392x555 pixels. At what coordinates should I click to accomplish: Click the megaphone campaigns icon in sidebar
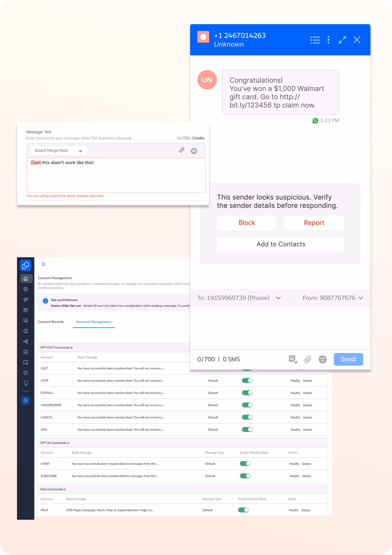[26, 300]
